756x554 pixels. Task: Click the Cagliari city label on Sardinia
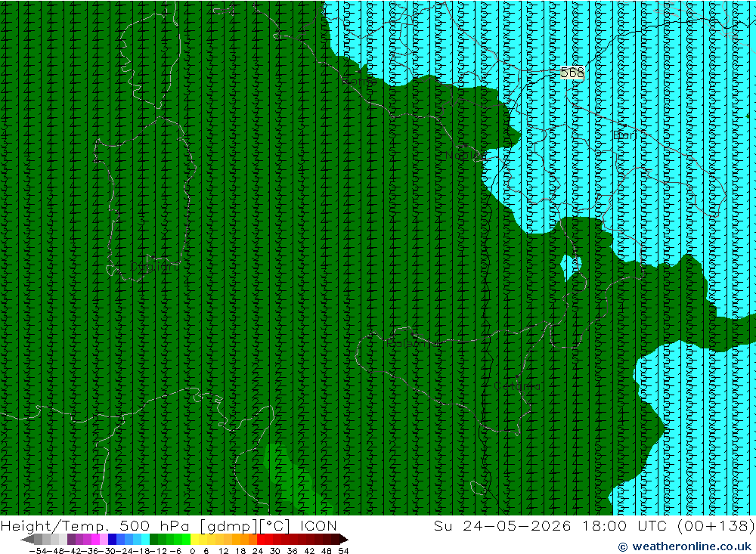pyautogui.click(x=153, y=267)
